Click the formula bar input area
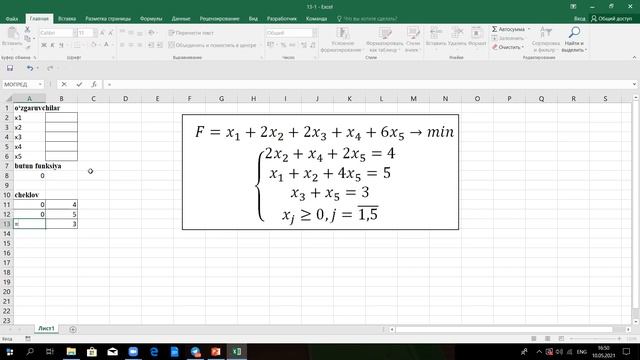Image resolution: width=640 pixels, height=360 pixels. (367, 84)
